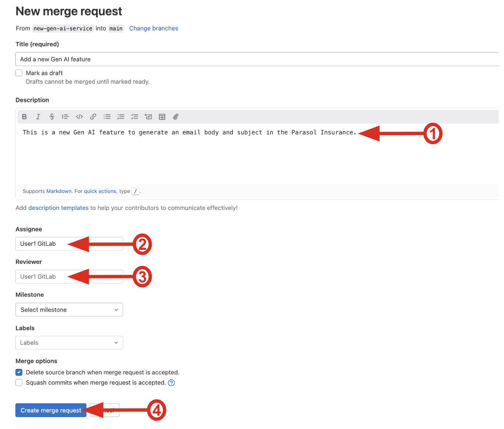Insert a table using the table icon
This screenshot has height=429, width=504.
[x=162, y=117]
